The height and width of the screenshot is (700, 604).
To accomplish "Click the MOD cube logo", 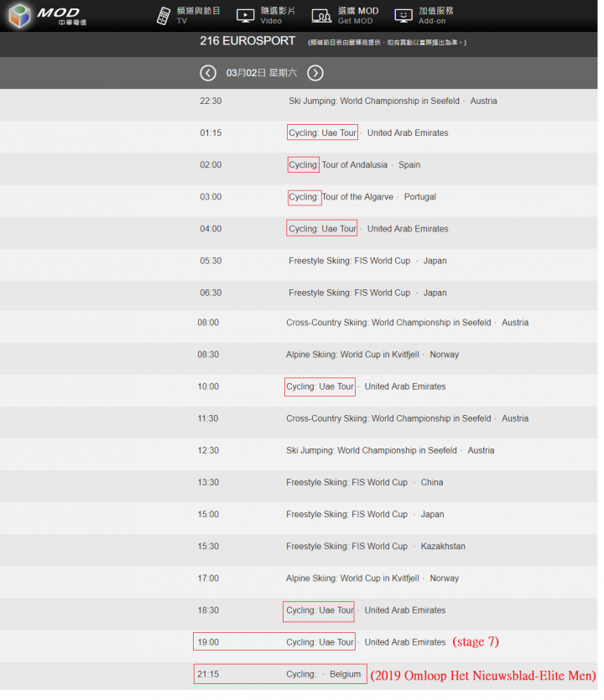I will pyautogui.click(x=19, y=16).
